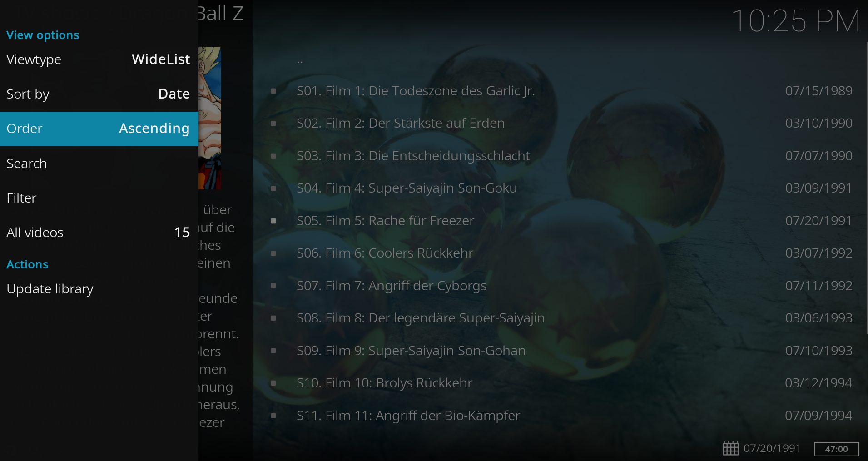This screenshot has height=461, width=868.
Task: Open the Filter option in the side menu
Action: point(99,198)
